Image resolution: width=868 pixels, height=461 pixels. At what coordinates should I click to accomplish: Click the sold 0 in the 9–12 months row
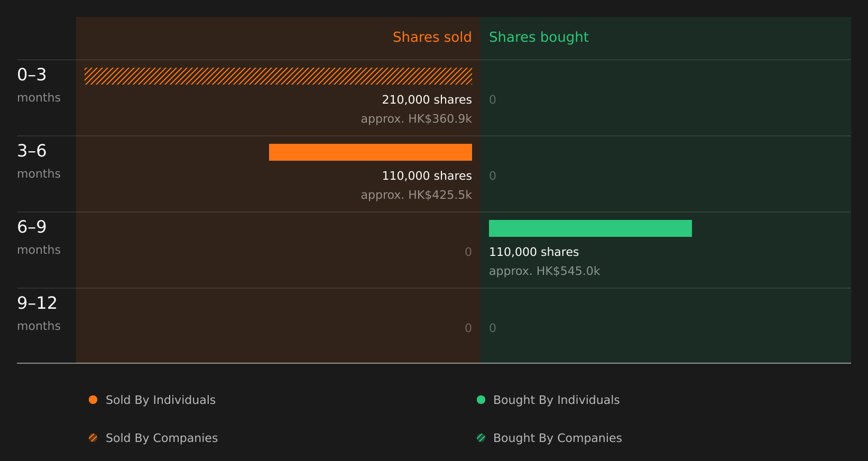[x=468, y=328]
